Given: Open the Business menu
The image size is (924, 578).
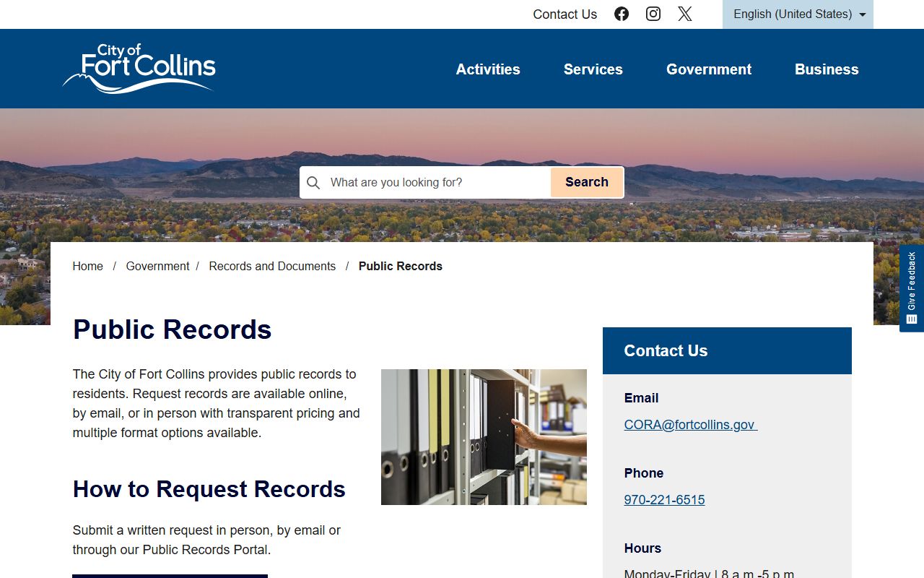Looking at the screenshot, I should click(x=827, y=69).
